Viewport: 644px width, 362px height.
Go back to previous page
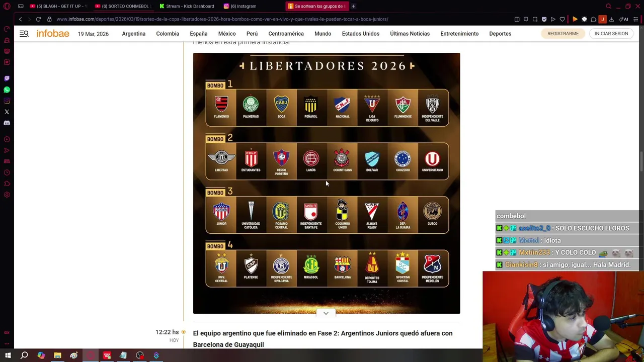[20, 19]
